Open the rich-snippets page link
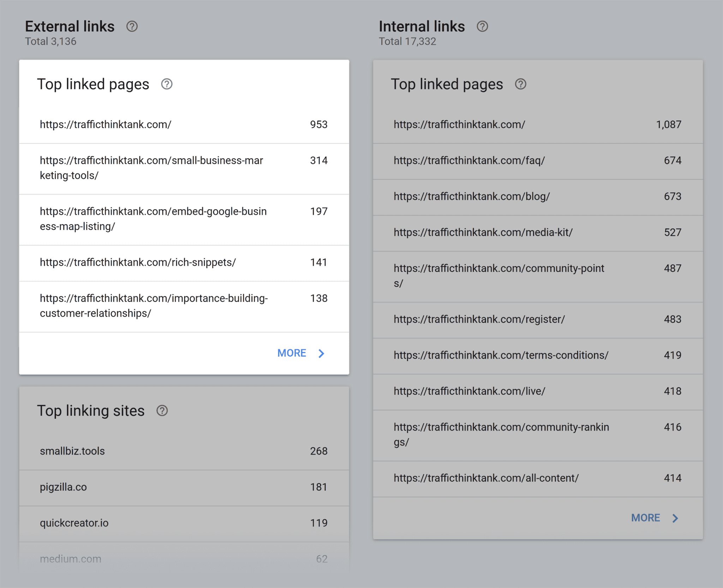Image resolution: width=723 pixels, height=588 pixels. pyautogui.click(x=137, y=262)
